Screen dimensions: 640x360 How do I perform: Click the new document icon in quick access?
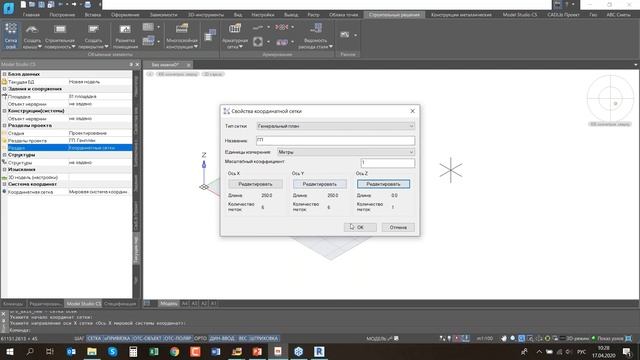[x=23, y=4]
